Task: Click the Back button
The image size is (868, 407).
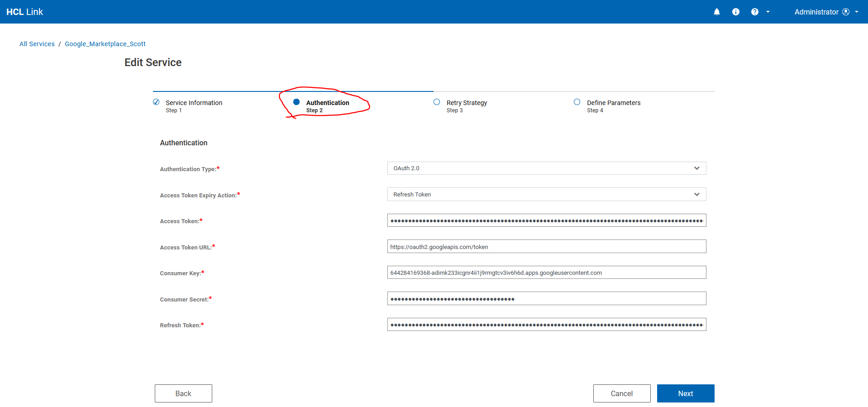Action: [x=183, y=393]
